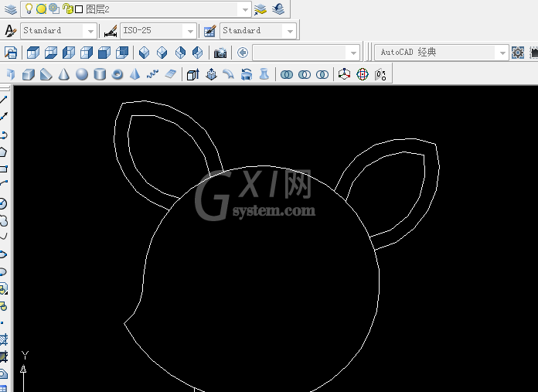Open the Dimension Style manager icon
This screenshot has height=392, width=538.
click(110, 31)
